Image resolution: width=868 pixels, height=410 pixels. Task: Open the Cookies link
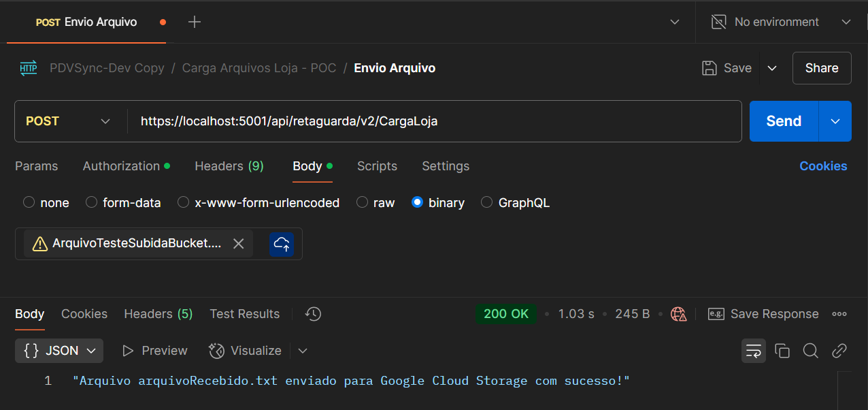(x=823, y=166)
